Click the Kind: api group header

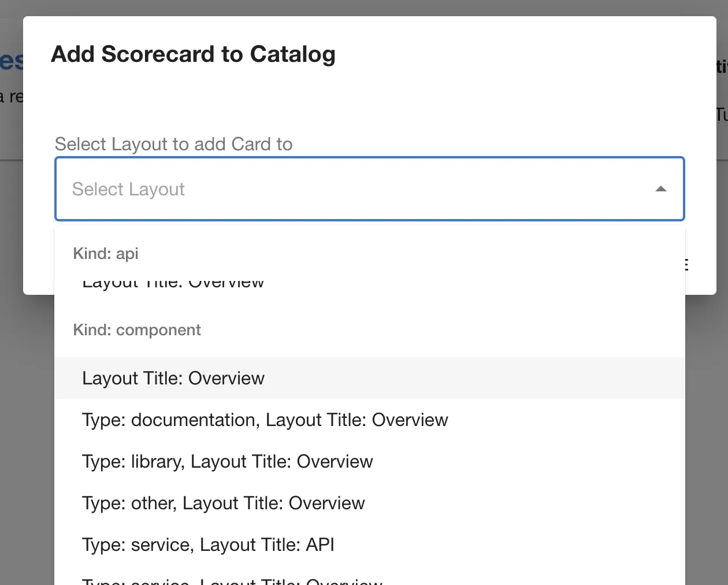pos(106,253)
